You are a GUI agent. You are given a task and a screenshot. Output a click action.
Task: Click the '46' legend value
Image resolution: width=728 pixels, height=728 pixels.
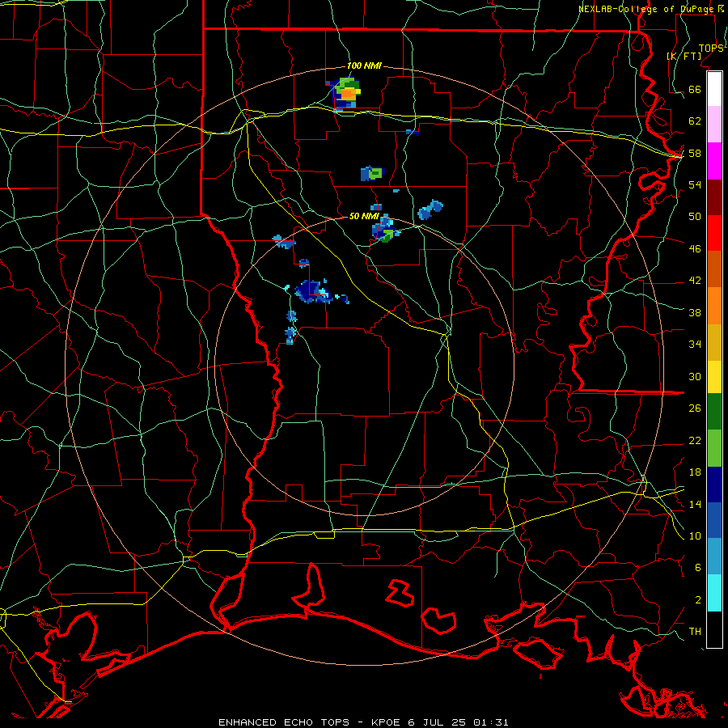tap(695, 249)
